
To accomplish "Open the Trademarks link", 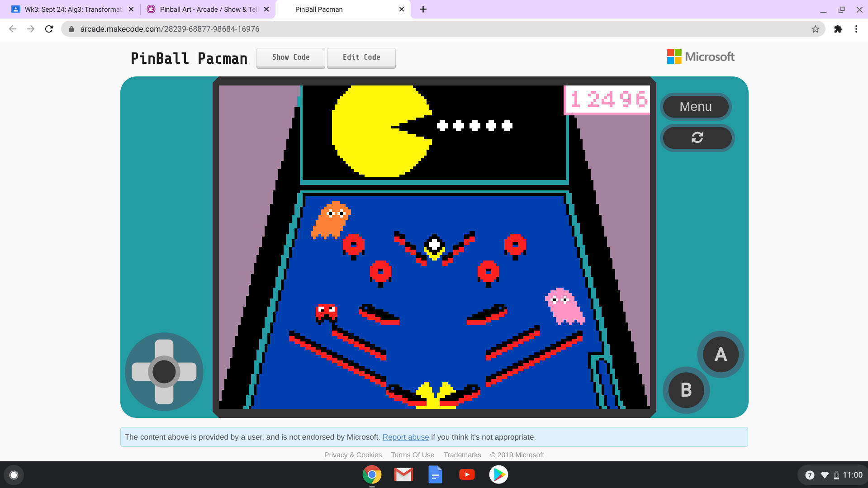I will click(462, 455).
